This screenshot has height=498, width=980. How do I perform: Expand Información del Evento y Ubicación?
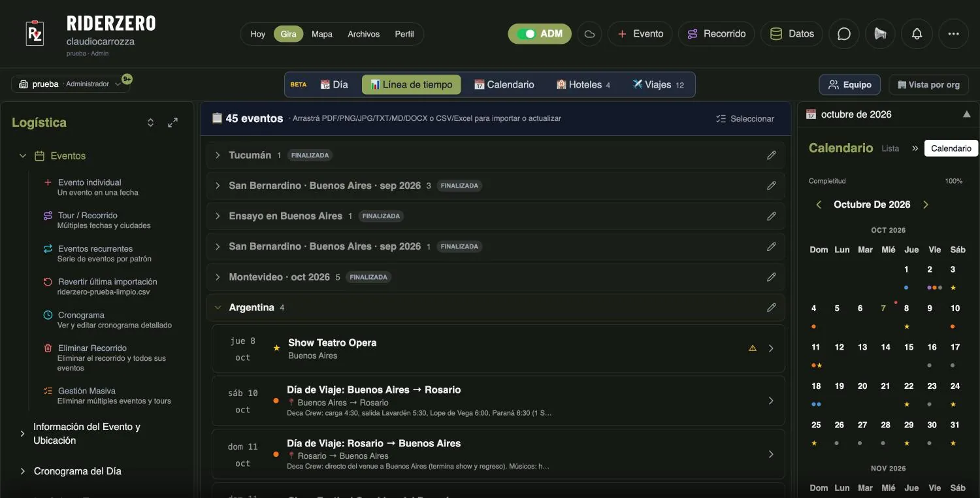23,433
